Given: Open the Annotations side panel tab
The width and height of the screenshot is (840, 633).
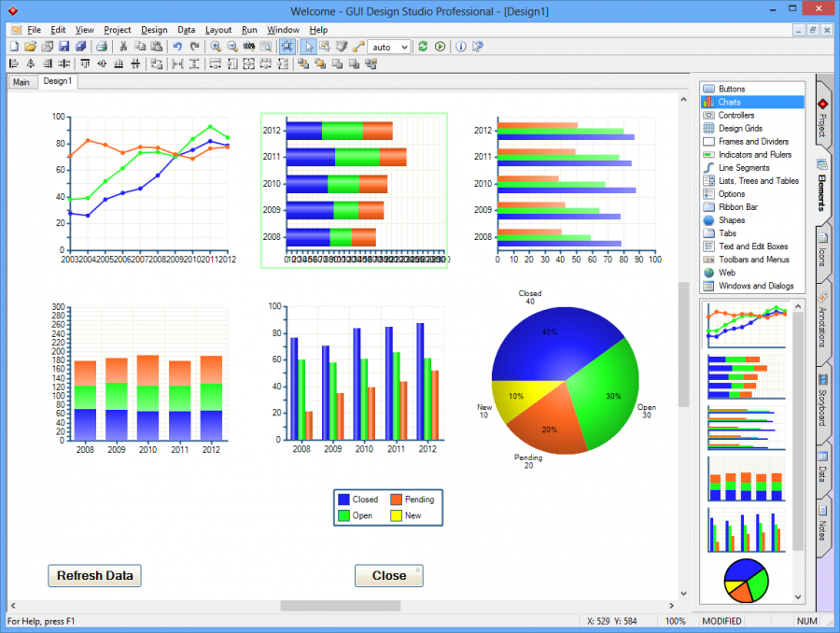Looking at the screenshot, I should [x=822, y=322].
